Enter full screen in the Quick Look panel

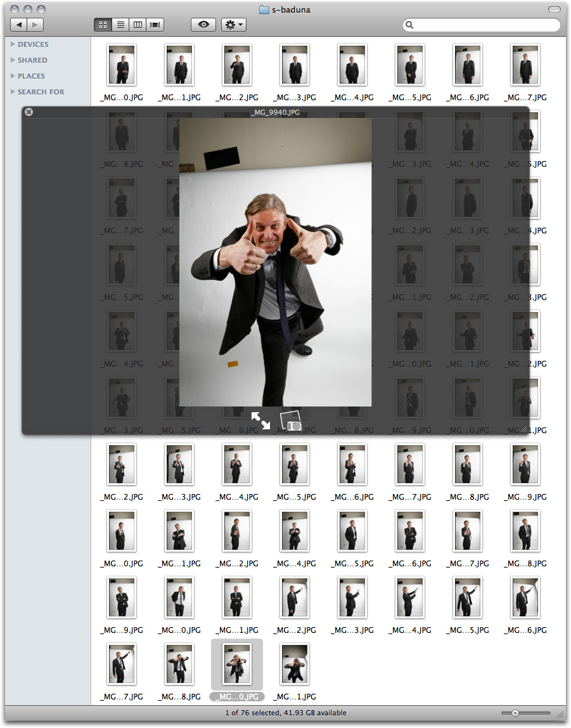(x=260, y=420)
